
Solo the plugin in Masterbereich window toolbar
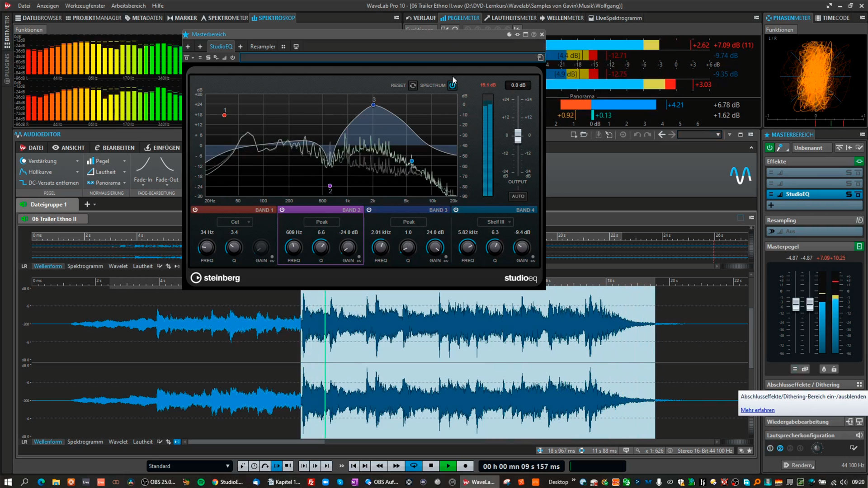coord(208,58)
